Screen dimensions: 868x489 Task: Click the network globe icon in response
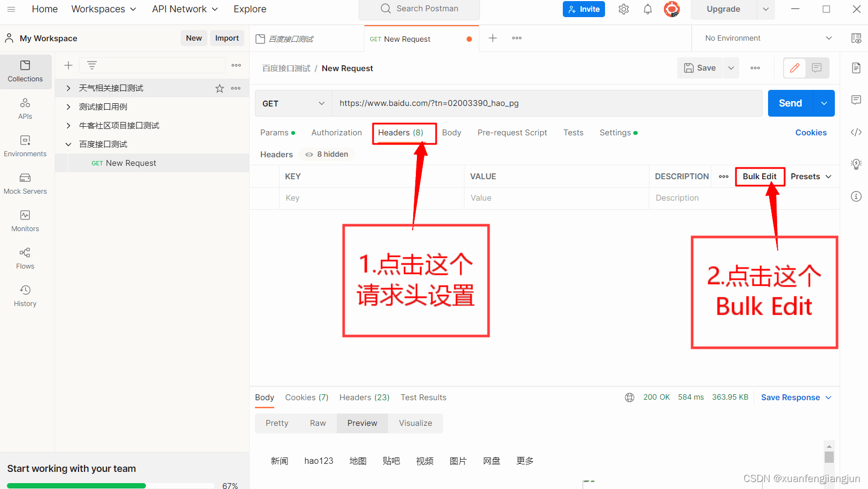(630, 398)
